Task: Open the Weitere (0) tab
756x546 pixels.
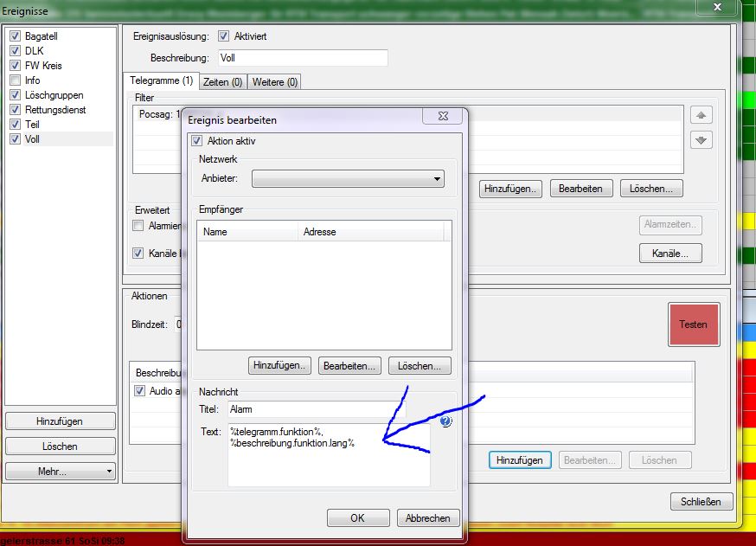Action: tap(274, 81)
